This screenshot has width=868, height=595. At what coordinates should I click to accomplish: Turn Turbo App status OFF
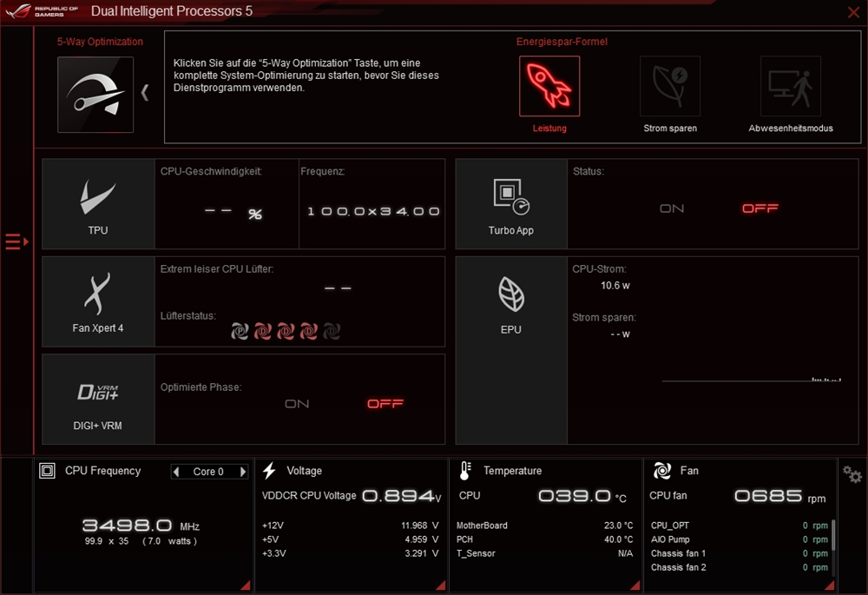[760, 208]
